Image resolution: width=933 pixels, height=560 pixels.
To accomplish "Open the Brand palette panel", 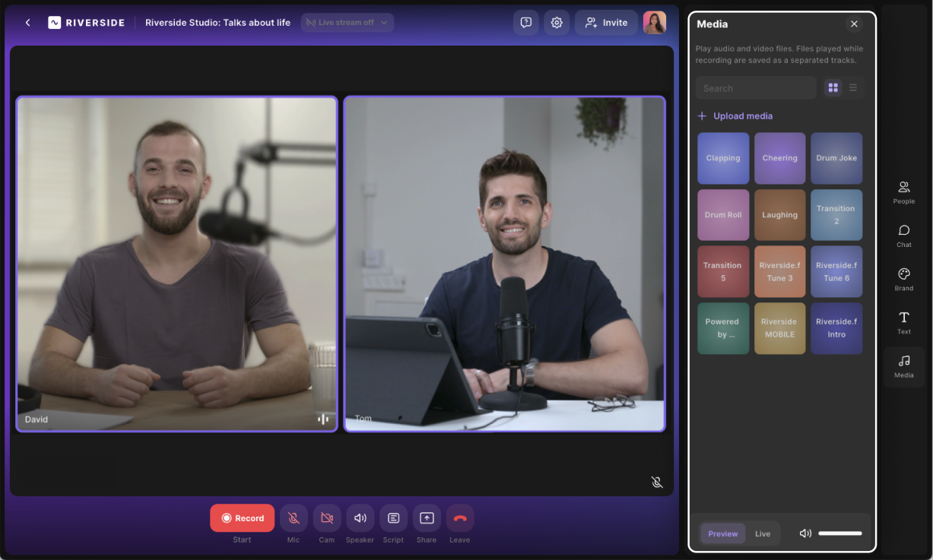I will [903, 279].
